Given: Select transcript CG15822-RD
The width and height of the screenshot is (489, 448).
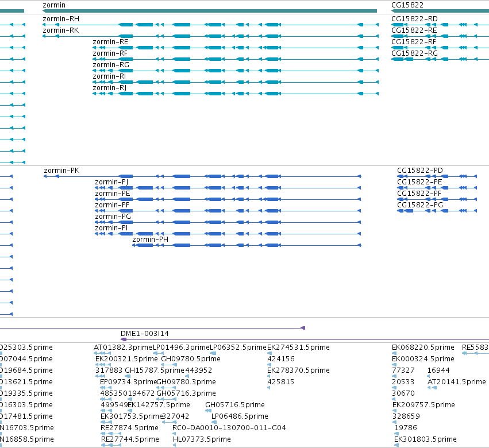Looking at the screenshot, I should click(x=414, y=19).
